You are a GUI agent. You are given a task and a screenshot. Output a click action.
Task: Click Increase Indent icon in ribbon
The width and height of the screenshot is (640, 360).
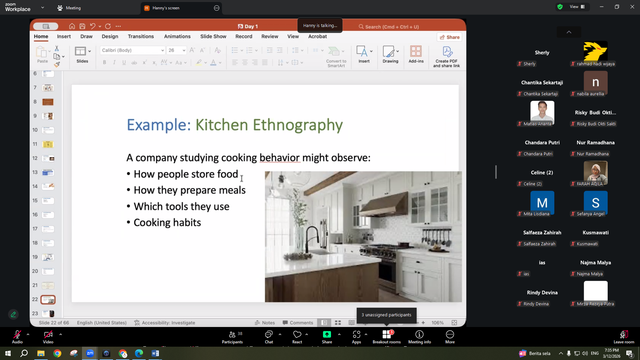click(280, 50)
